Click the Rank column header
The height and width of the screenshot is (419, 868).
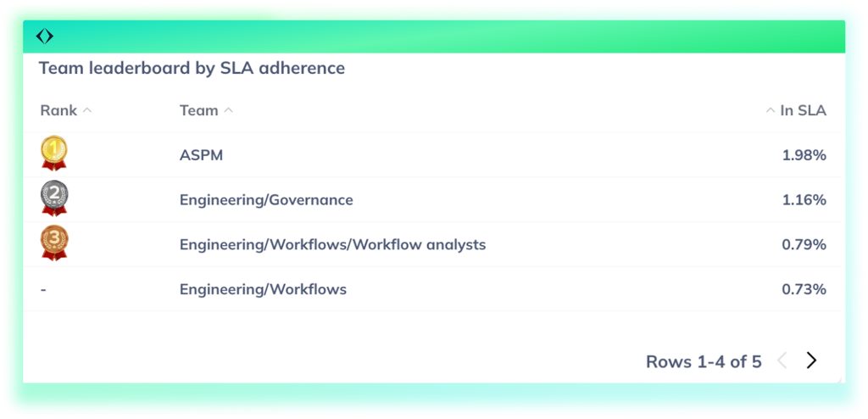click(58, 110)
